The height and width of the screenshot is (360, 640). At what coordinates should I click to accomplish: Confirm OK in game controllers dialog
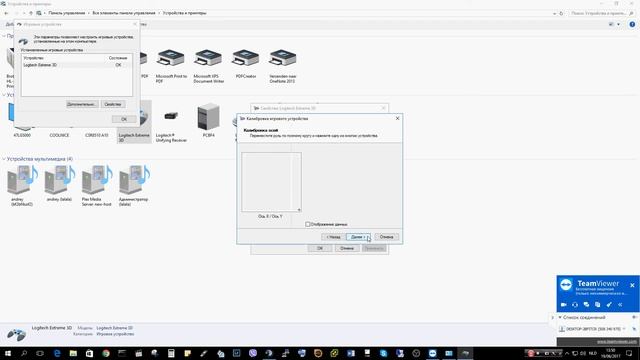click(x=124, y=119)
